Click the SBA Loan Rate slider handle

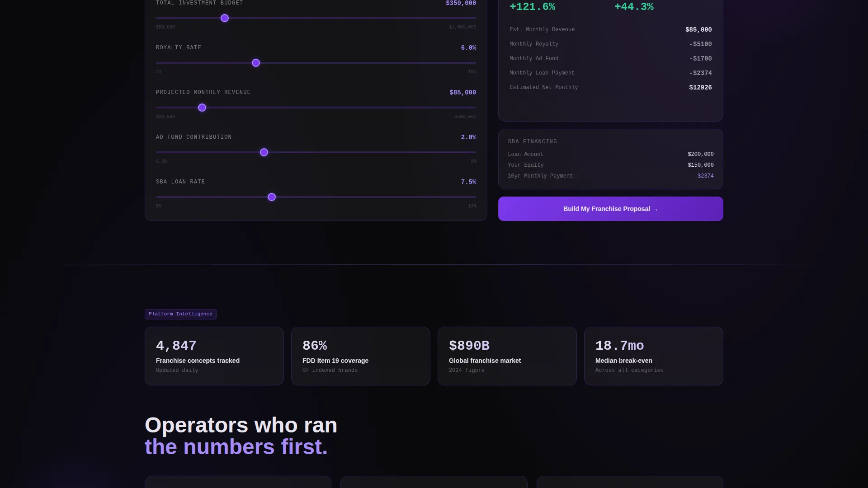(x=272, y=197)
